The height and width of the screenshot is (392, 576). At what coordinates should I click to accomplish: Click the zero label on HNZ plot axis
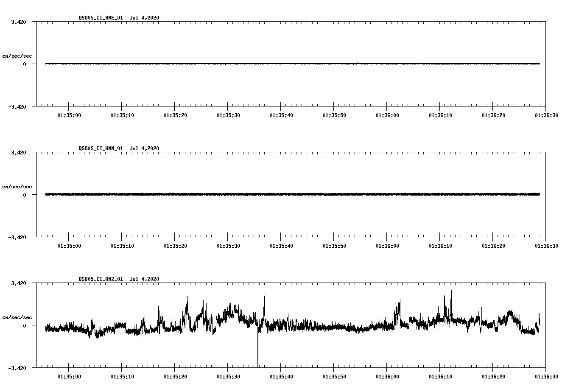25,325
